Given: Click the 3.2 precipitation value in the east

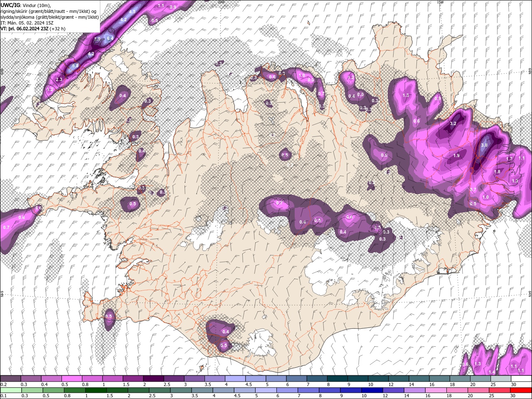Looking at the screenshot, I should (453, 123).
